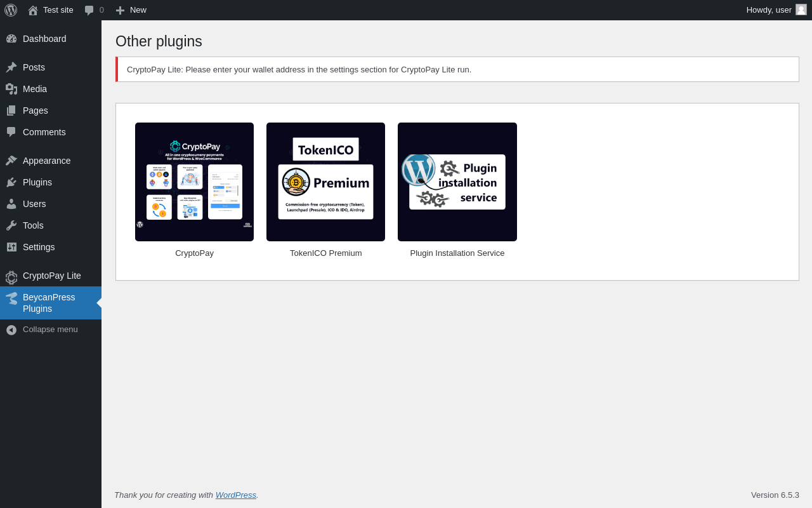Click the Tools wrench icon
The image size is (812, 508).
pyautogui.click(x=11, y=225)
